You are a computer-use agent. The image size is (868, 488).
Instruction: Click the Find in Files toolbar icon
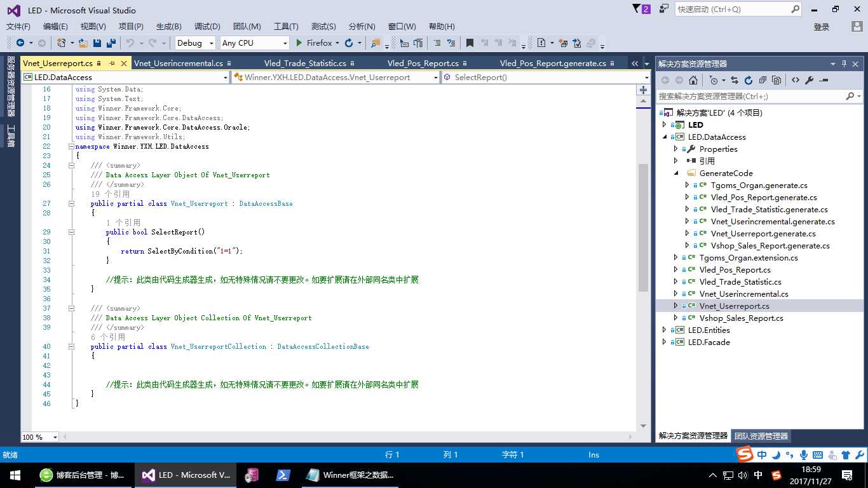(x=376, y=43)
